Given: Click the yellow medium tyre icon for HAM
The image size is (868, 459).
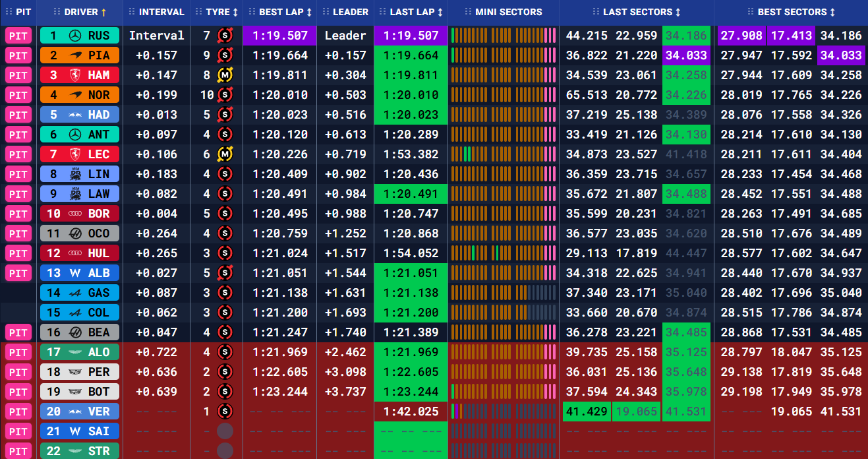Looking at the screenshot, I should tap(225, 75).
